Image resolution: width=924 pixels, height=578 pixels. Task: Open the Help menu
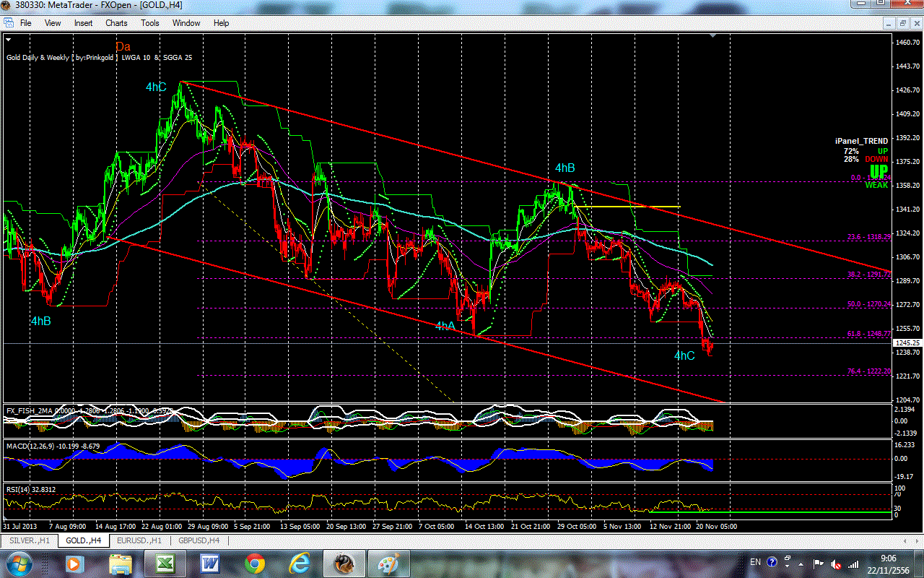(x=221, y=23)
